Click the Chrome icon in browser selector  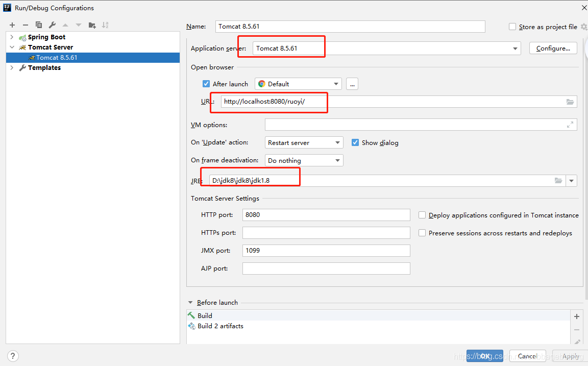pyautogui.click(x=262, y=84)
